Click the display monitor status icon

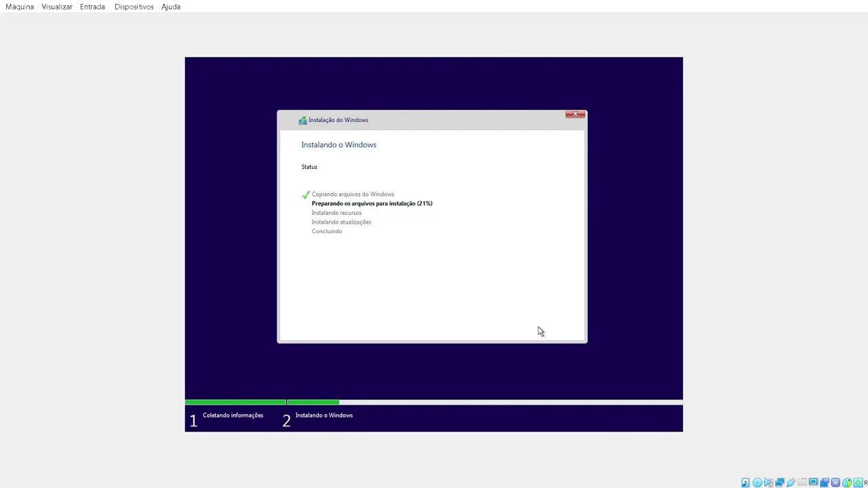[x=814, y=482]
